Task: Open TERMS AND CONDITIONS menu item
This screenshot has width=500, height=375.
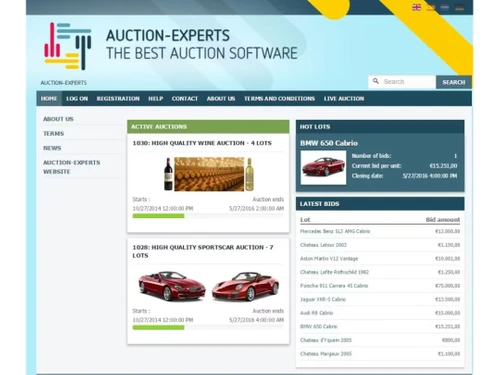Action: pos(279,99)
